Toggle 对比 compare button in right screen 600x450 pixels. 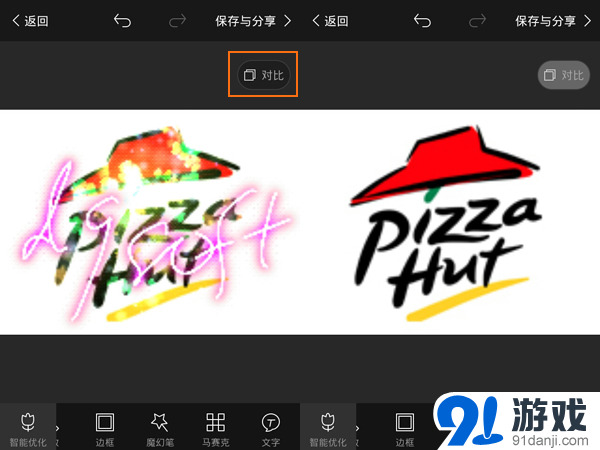(x=564, y=75)
